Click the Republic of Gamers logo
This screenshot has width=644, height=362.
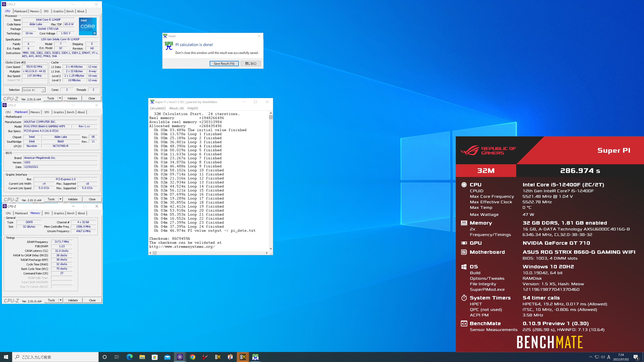point(488,150)
